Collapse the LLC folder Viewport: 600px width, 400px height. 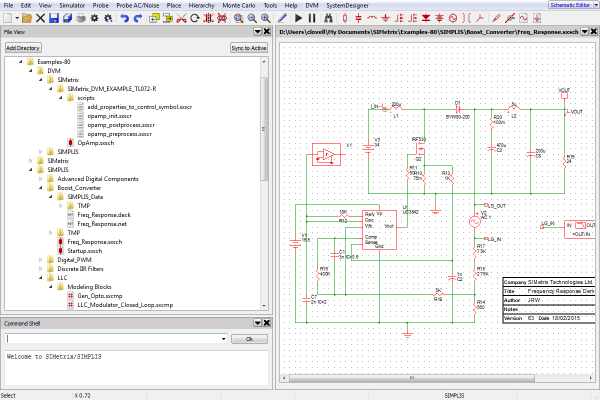click(x=41, y=278)
